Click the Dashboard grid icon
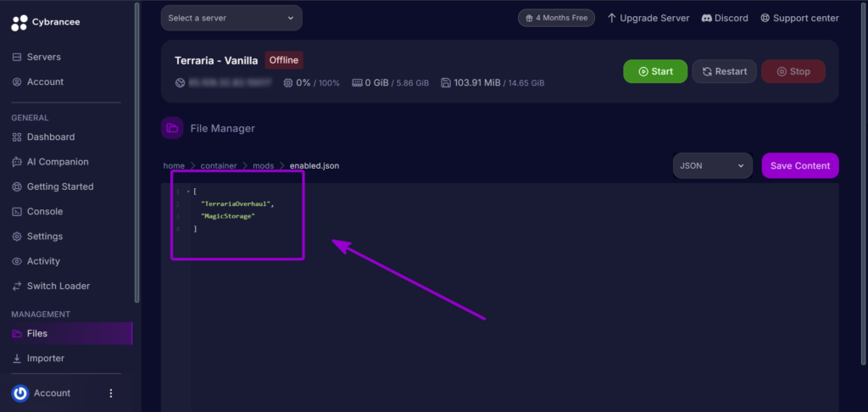The width and height of the screenshot is (868, 412). (17, 136)
